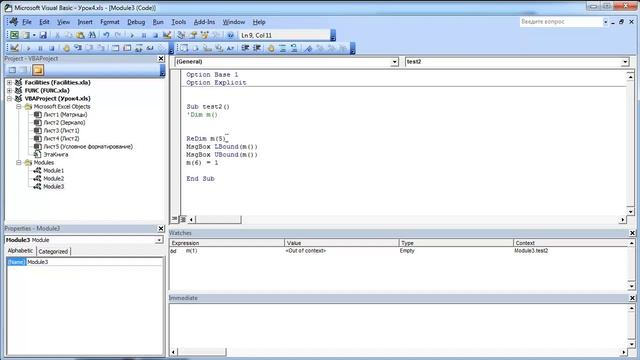Open the test2 procedure dropdown
640x360 pixels.
click(625, 62)
